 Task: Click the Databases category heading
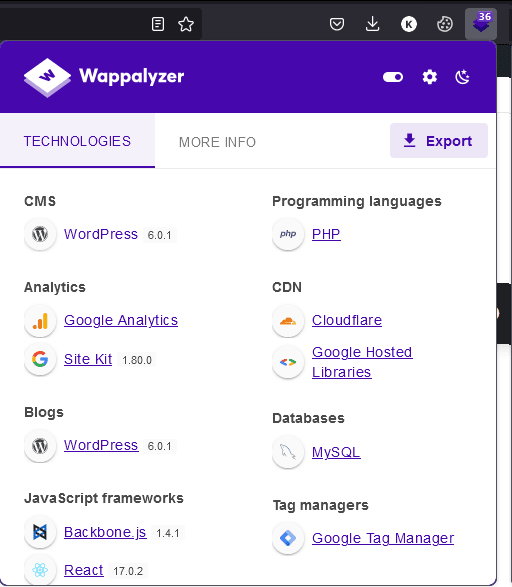tap(308, 418)
